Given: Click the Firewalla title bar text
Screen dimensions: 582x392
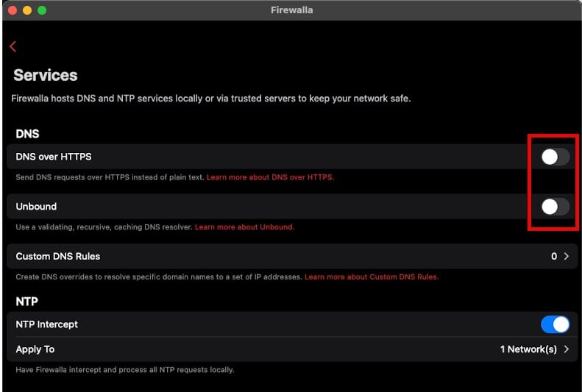Looking at the screenshot, I should point(292,10).
